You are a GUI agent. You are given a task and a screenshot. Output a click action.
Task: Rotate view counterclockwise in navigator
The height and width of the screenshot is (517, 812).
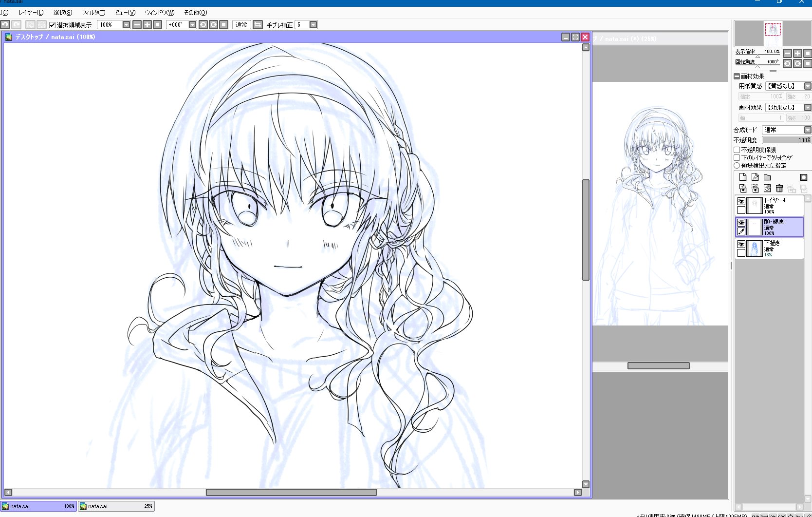coord(787,63)
